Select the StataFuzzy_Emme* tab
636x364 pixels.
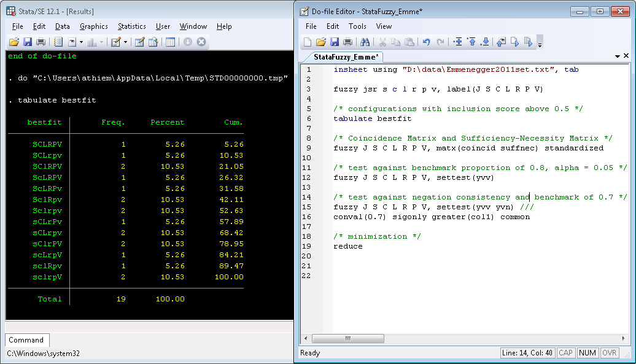[x=346, y=56]
